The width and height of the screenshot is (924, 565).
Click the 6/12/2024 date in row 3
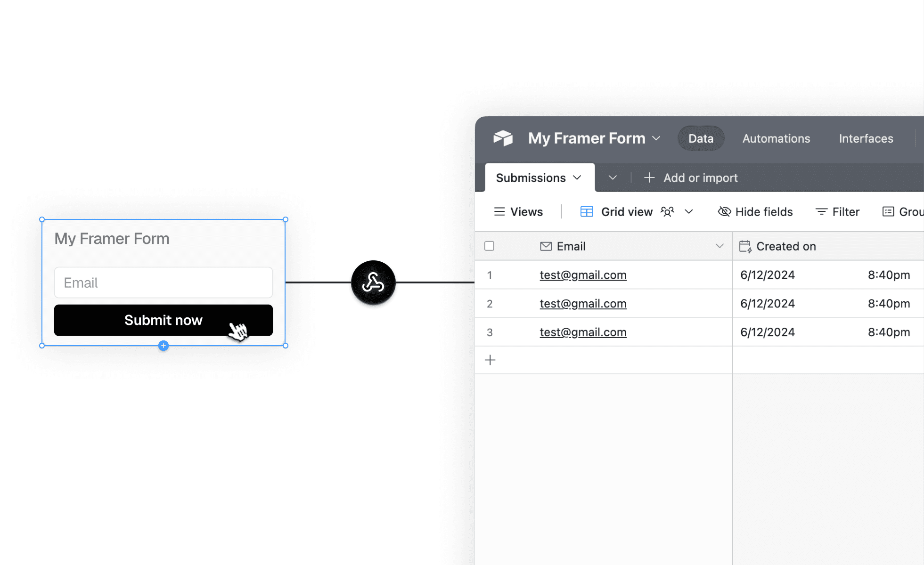pyautogui.click(x=768, y=332)
